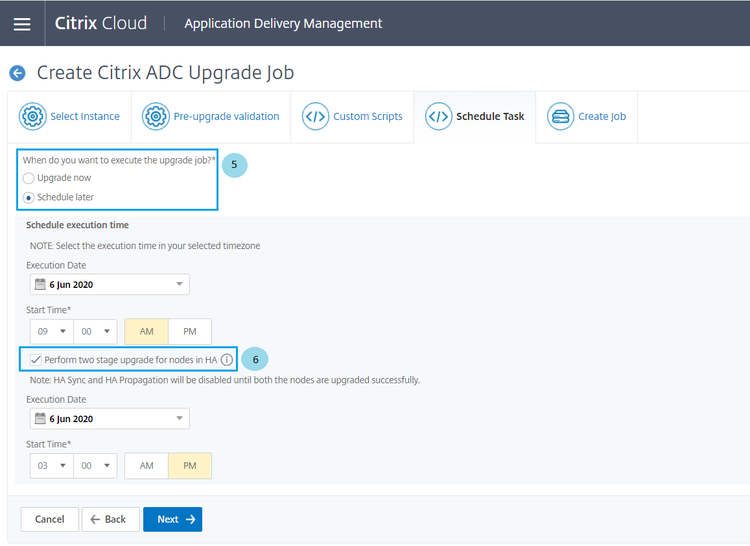Switch to the Custom Scripts tab
The width and height of the screenshot is (750, 546).
coord(353,117)
